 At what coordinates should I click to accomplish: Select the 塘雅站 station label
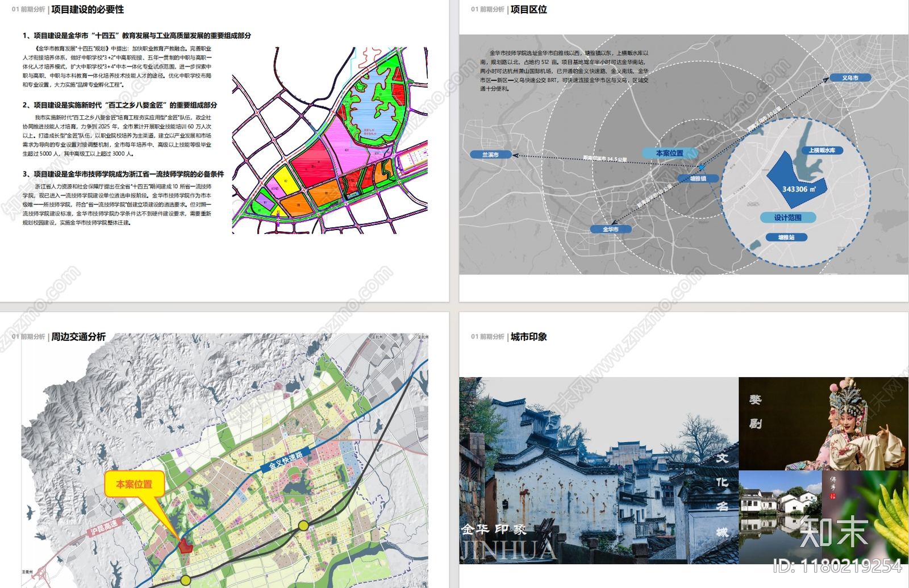(x=786, y=237)
